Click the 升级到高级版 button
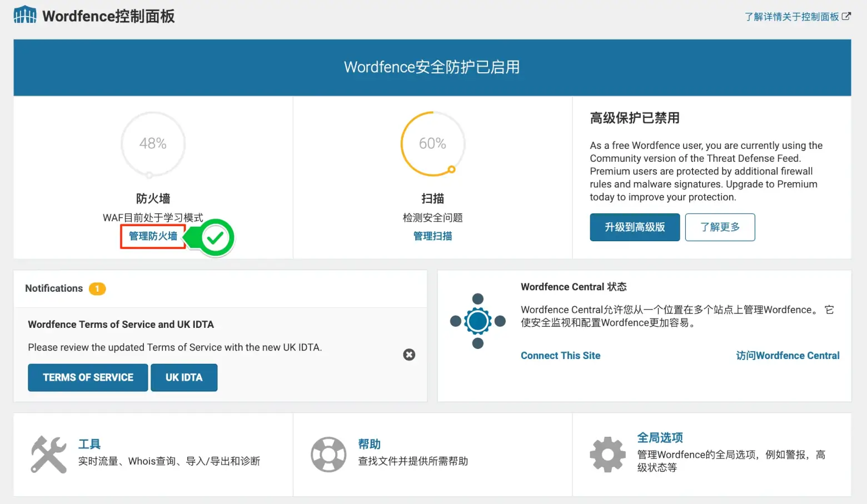Image resolution: width=867 pixels, height=504 pixels. (634, 227)
